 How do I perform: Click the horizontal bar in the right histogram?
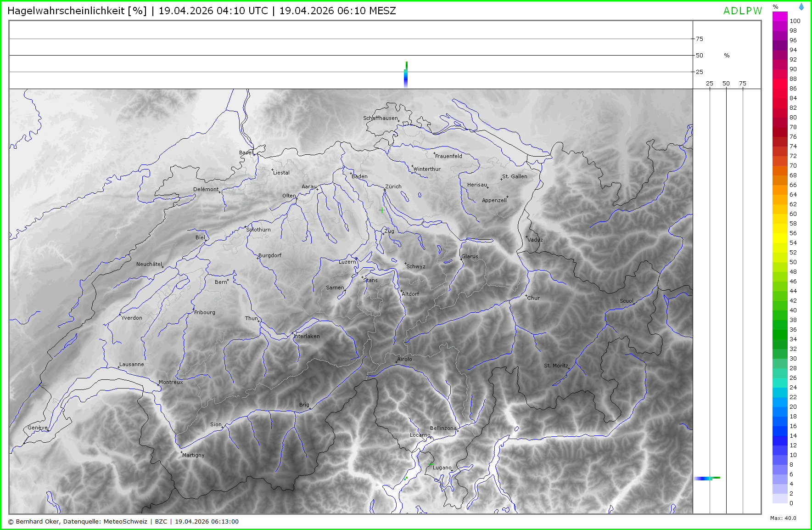pyautogui.click(x=707, y=478)
